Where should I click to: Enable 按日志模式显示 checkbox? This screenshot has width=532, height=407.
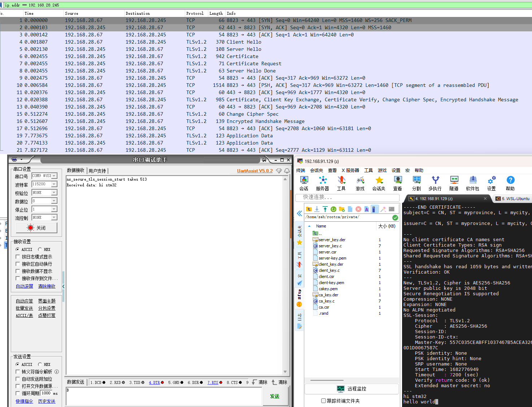click(18, 257)
